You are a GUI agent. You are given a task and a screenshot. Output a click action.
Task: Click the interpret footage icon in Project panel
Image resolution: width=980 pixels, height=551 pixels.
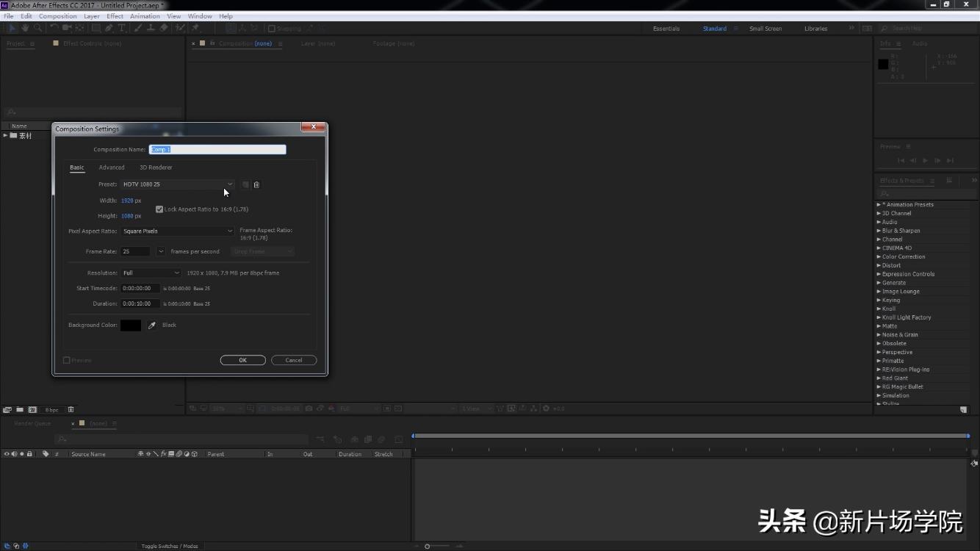click(7, 409)
